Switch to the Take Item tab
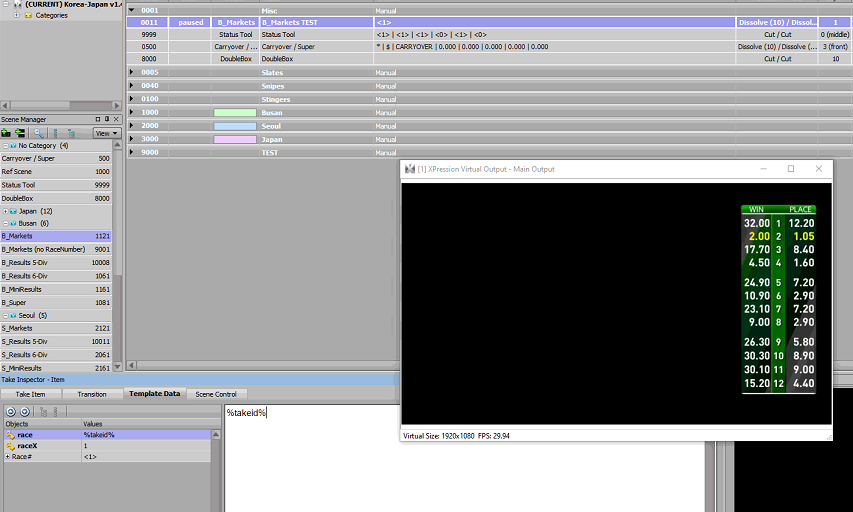 coord(30,394)
